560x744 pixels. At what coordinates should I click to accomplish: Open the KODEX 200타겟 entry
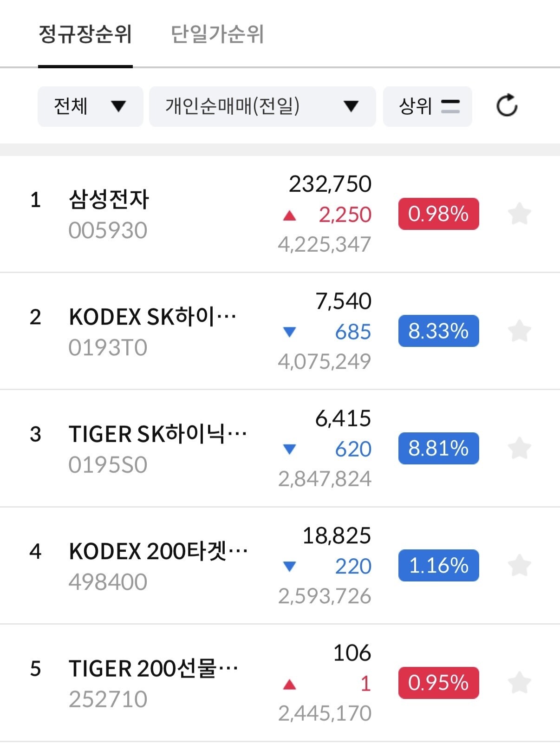(x=280, y=565)
